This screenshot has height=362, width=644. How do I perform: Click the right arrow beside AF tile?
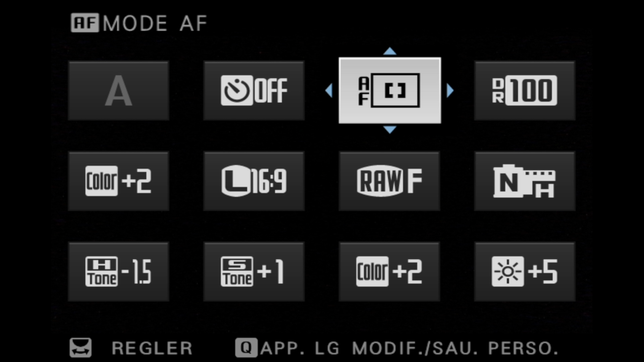[x=450, y=90]
